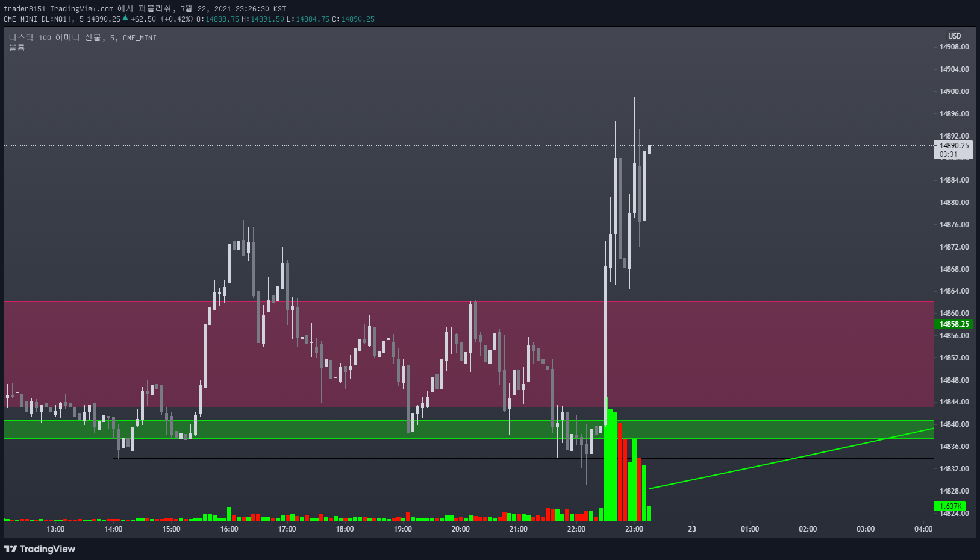The height and width of the screenshot is (560, 980).
Task: Click the tallest green volume bar near 22:30
Action: [x=605, y=459]
